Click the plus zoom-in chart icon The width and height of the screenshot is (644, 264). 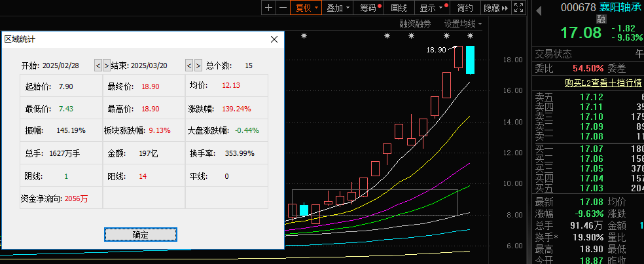coord(269,8)
